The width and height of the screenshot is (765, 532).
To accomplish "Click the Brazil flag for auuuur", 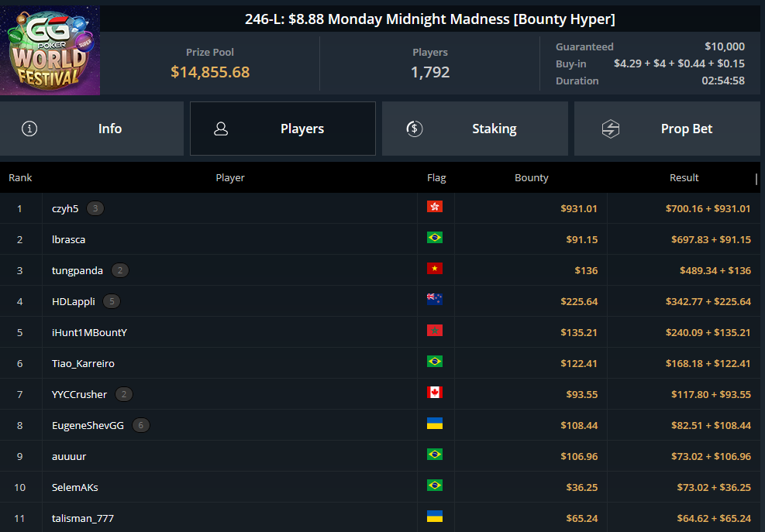I will tap(435, 455).
